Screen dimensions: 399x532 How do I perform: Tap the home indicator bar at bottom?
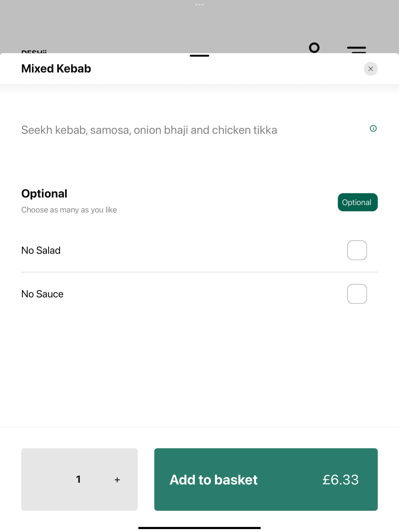pyautogui.click(x=199, y=528)
